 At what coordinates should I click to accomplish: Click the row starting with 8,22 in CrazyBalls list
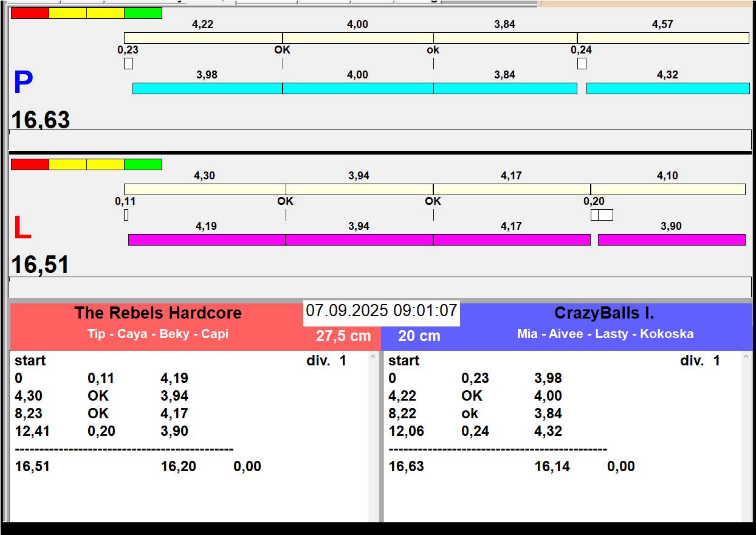click(x=475, y=413)
